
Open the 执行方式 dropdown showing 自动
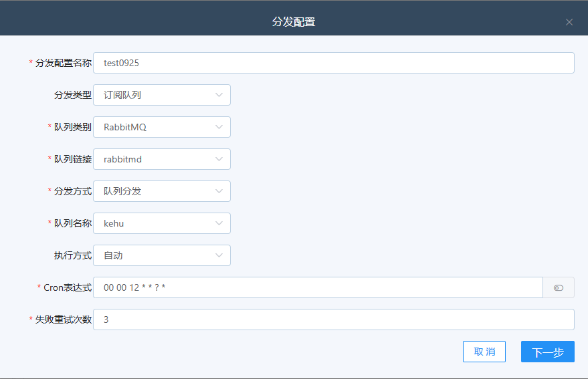point(162,255)
